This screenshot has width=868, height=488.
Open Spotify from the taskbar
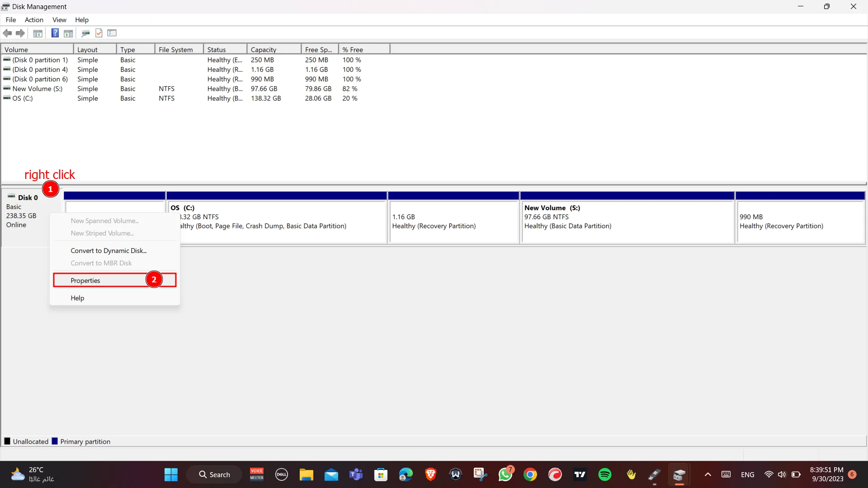(x=605, y=474)
